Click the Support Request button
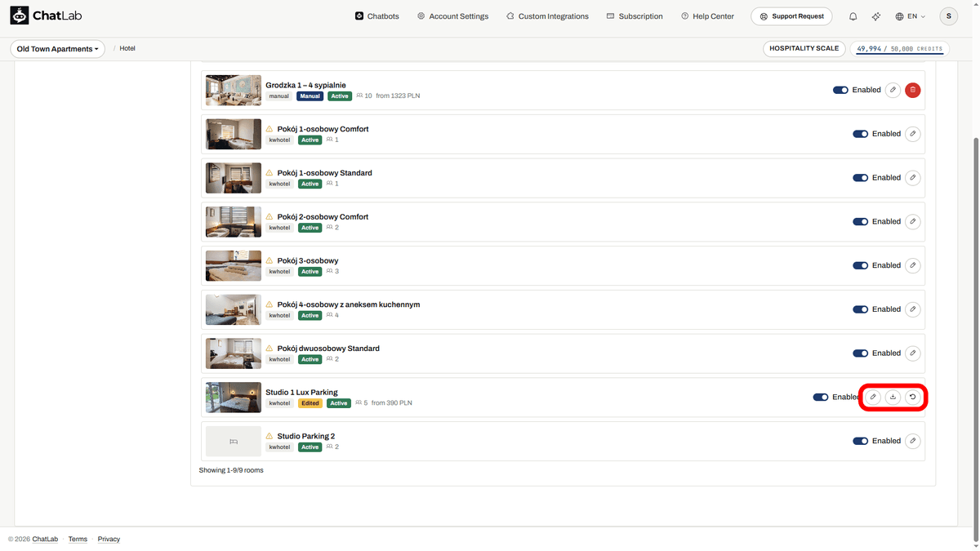 coord(791,16)
